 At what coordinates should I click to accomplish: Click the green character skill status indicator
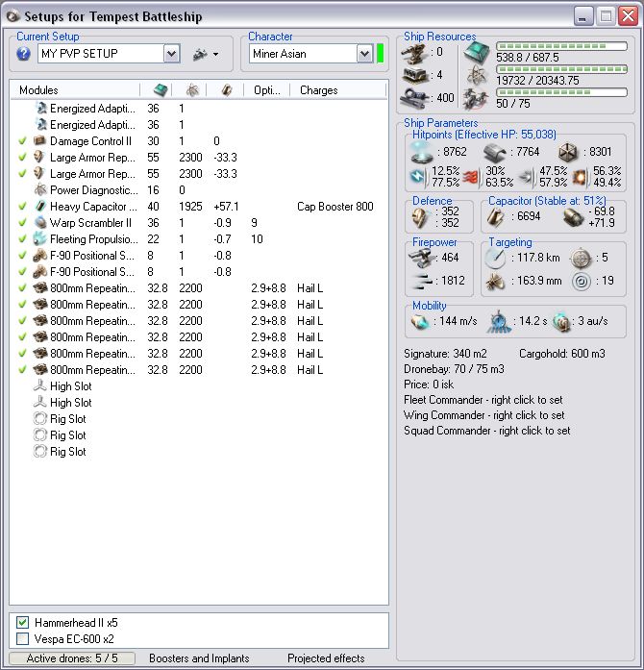point(380,54)
